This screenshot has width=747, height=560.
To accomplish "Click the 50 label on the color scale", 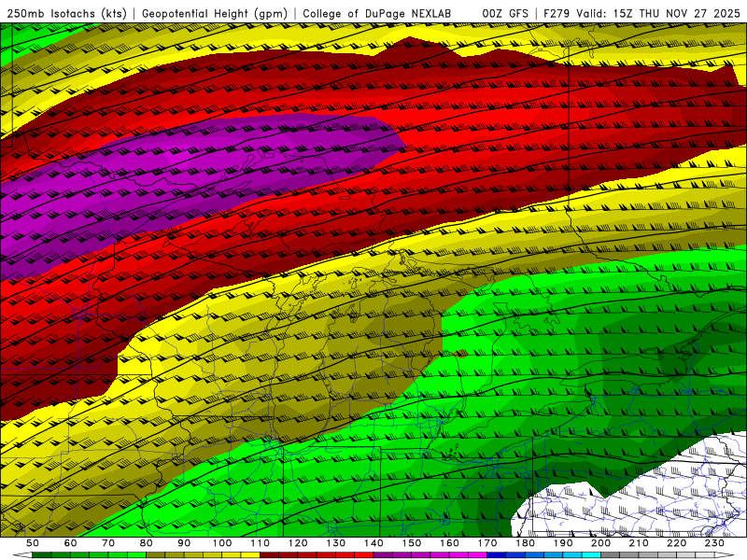I will coord(33,543).
